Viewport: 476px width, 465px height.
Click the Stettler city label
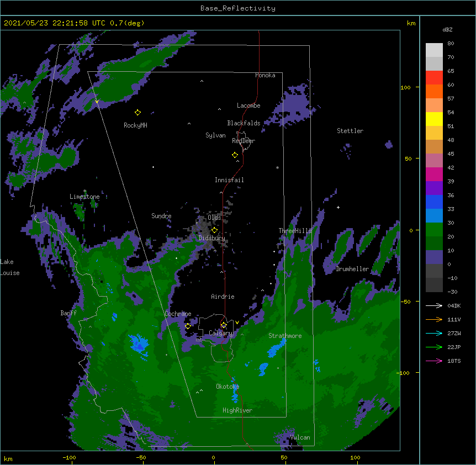point(350,131)
